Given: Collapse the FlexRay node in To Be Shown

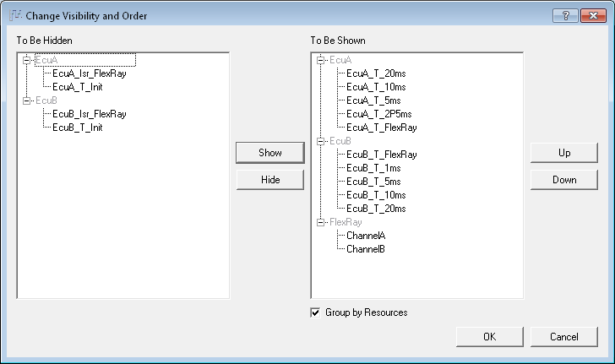Looking at the screenshot, I should click(320, 222).
